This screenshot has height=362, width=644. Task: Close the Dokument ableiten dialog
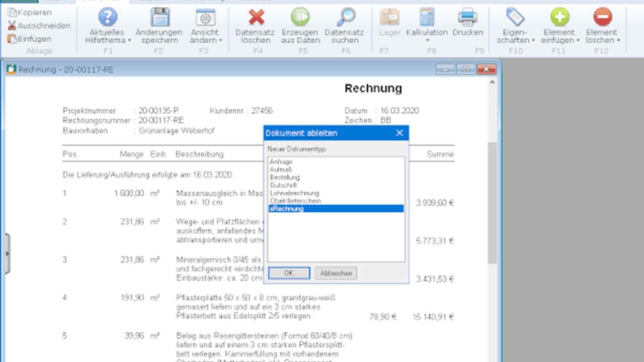click(x=399, y=133)
